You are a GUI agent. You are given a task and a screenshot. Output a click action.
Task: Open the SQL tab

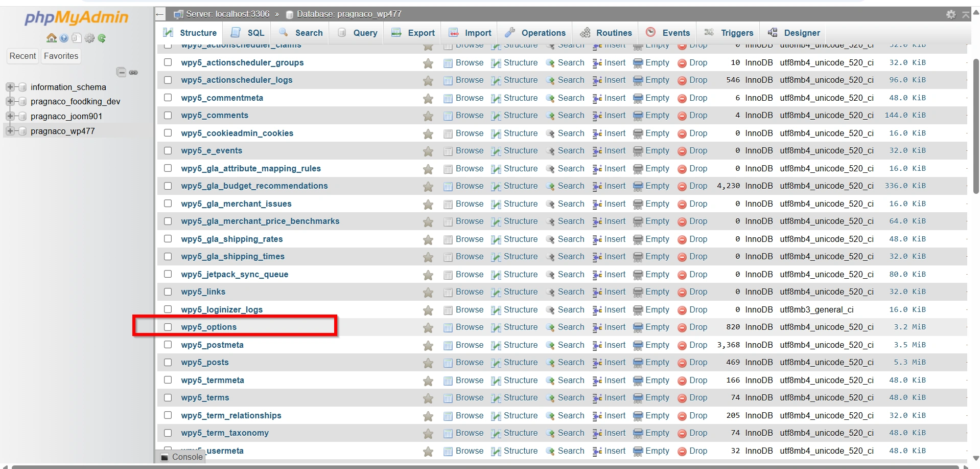tap(248, 33)
